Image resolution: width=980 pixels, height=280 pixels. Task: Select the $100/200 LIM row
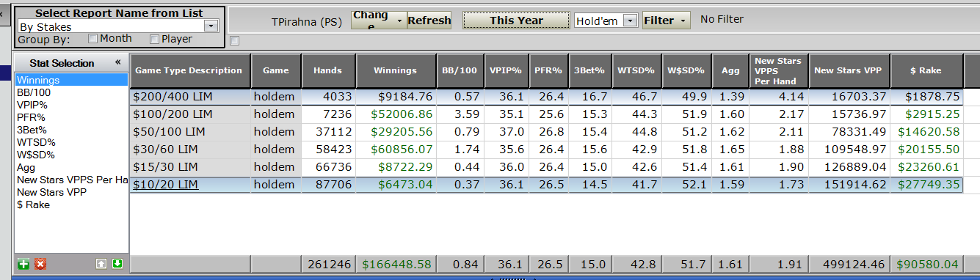(x=546, y=114)
